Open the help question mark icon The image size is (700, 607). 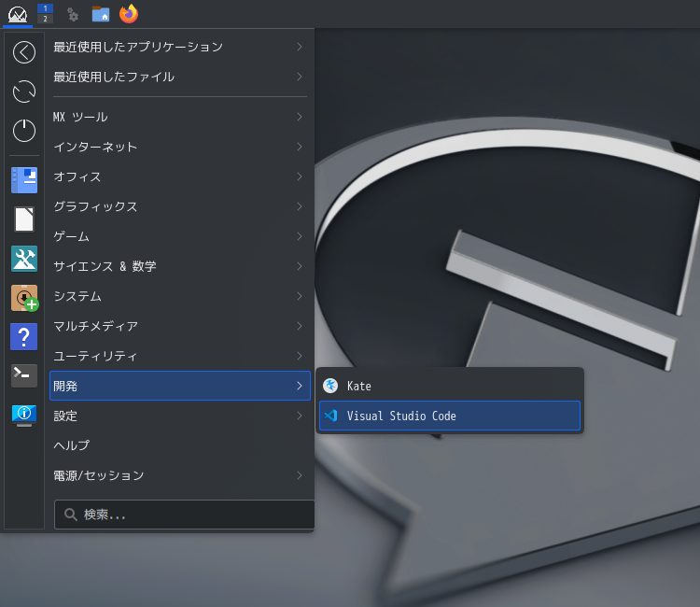24,337
